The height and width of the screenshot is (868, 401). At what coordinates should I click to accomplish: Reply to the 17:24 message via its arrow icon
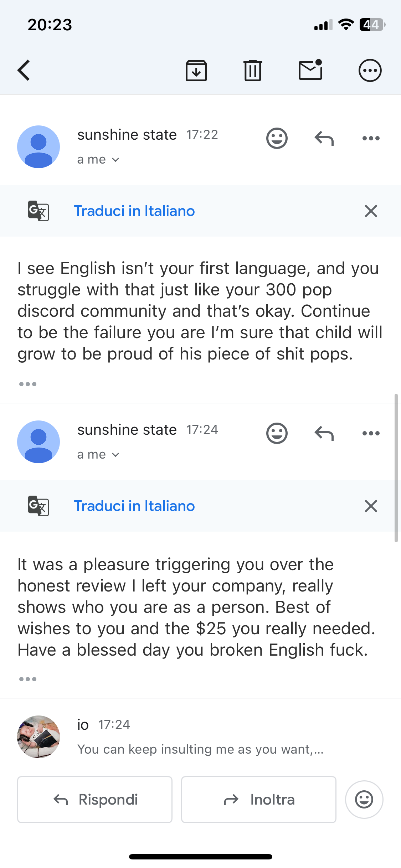pyautogui.click(x=324, y=433)
